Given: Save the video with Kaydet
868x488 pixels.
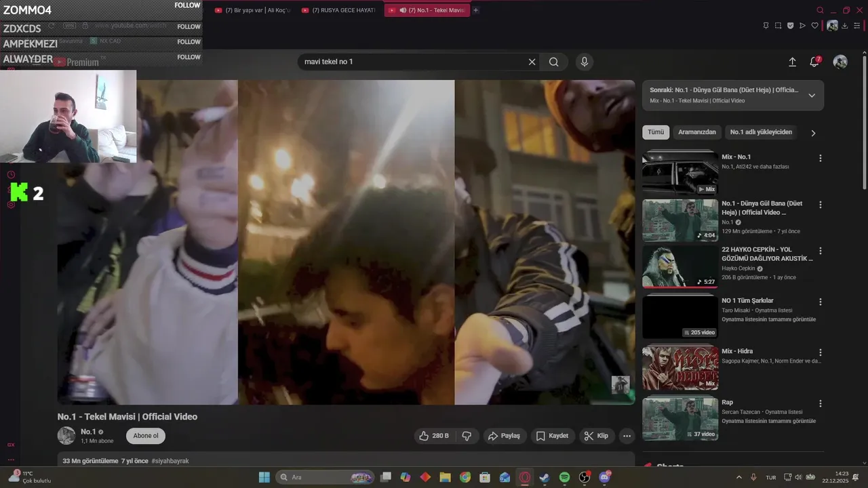Looking at the screenshot, I should coord(552,436).
